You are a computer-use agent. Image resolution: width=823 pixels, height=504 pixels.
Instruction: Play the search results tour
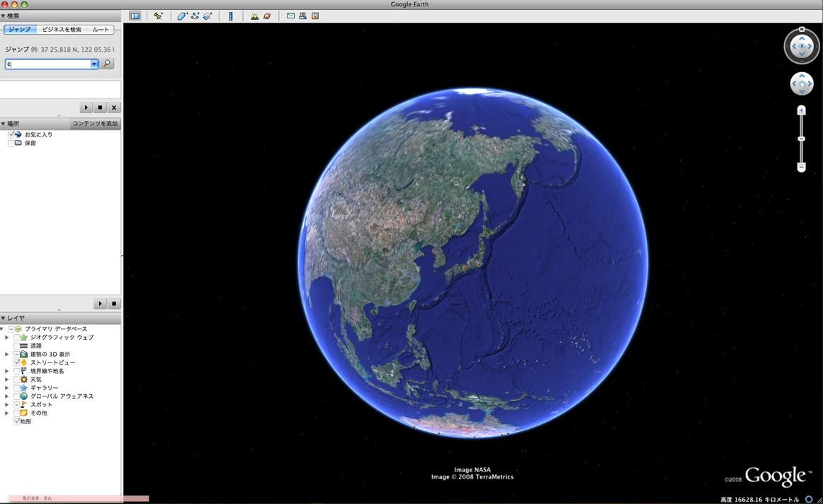pos(86,108)
